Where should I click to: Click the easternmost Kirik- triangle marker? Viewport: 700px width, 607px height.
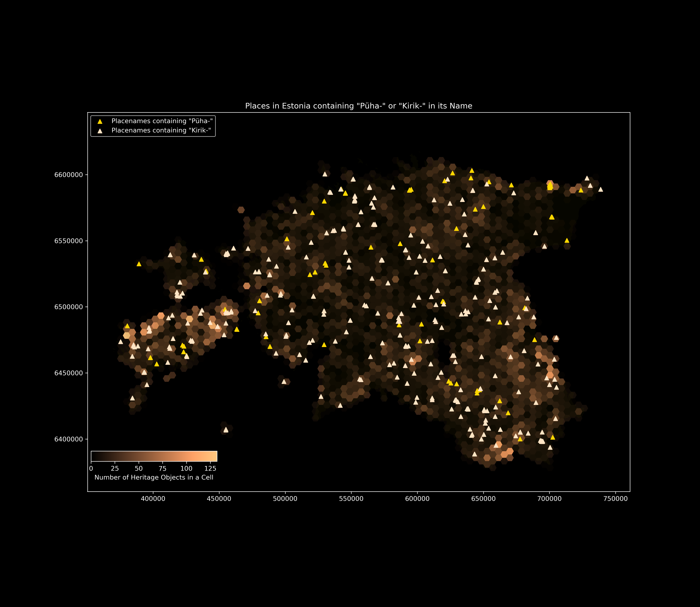[x=600, y=189]
